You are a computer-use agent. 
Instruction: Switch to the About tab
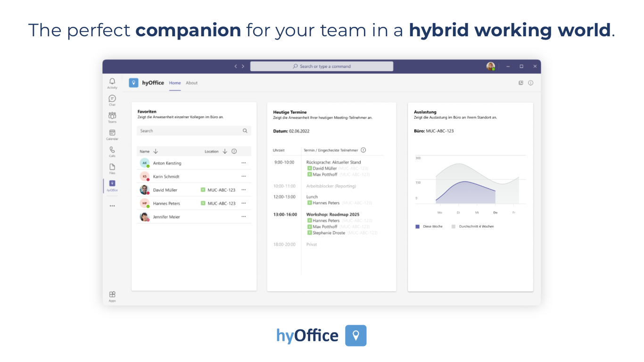coord(191,83)
